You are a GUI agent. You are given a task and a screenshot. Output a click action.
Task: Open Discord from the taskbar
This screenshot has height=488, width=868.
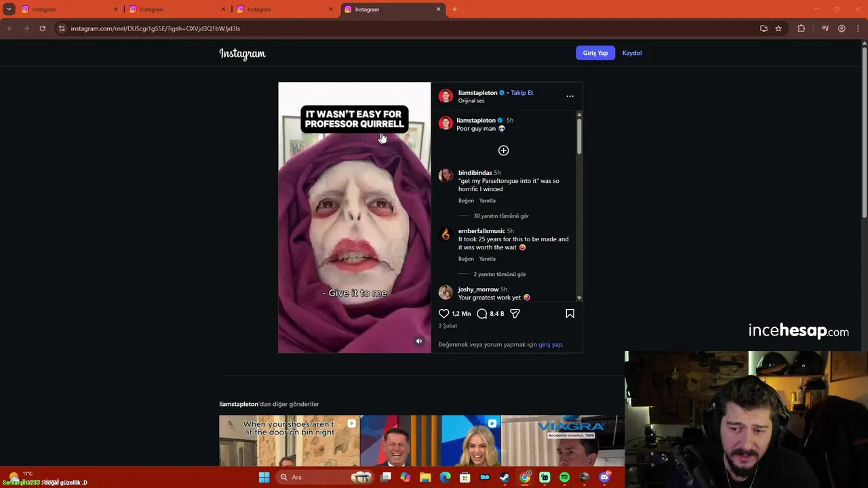tap(604, 477)
